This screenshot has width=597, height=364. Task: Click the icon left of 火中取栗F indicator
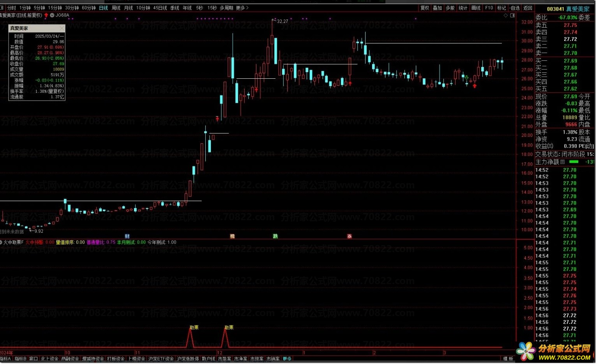1,242
